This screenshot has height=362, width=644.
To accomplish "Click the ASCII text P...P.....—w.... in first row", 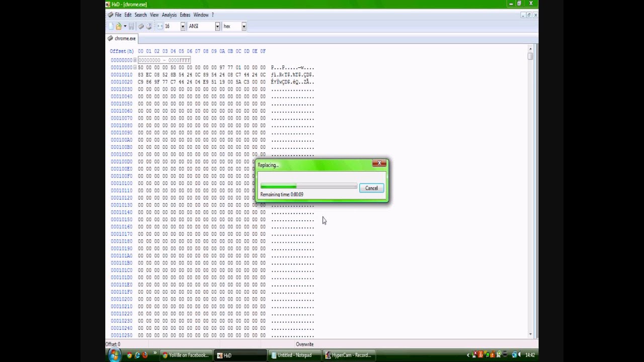I will pyautogui.click(x=292, y=67).
